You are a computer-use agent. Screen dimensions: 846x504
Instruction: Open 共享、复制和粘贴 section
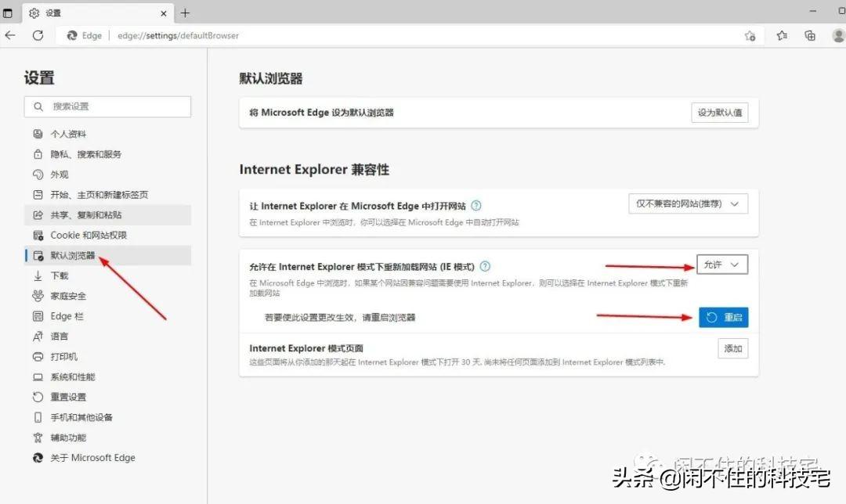click(x=107, y=215)
